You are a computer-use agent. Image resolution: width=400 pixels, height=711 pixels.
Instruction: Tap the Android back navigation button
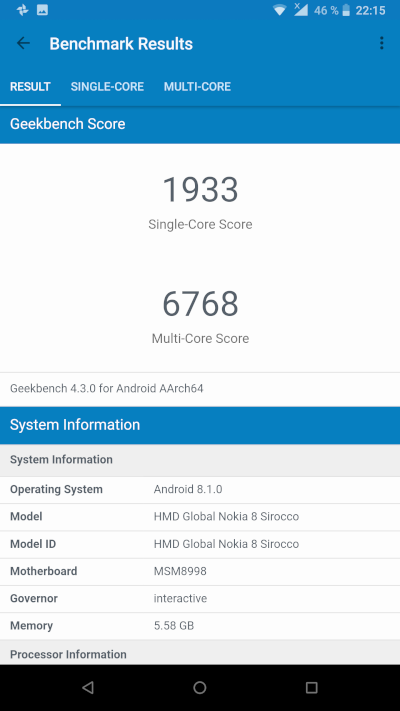[88, 688]
